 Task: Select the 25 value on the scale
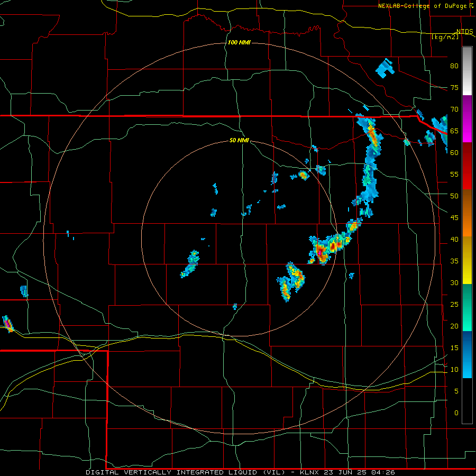(454, 305)
